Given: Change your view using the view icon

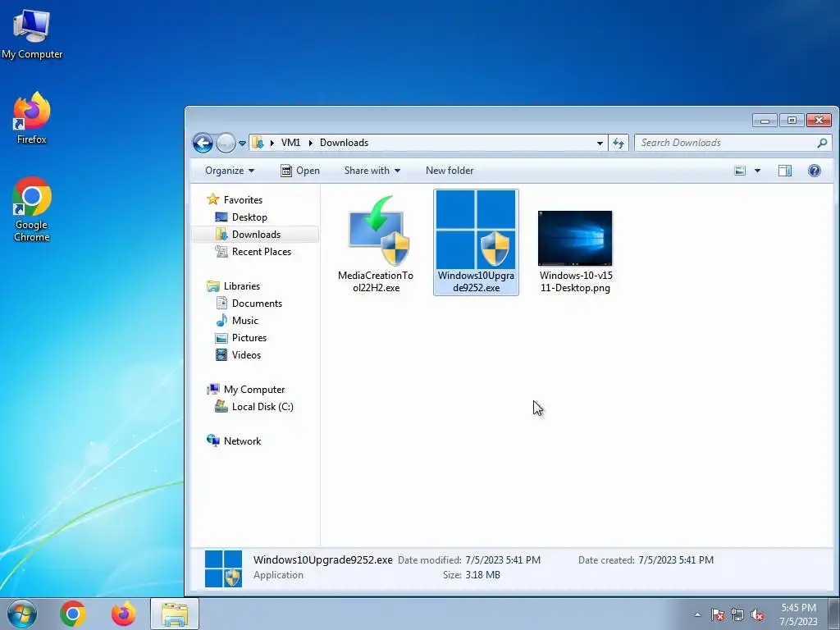Looking at the screenshot, I should point(740,171).
